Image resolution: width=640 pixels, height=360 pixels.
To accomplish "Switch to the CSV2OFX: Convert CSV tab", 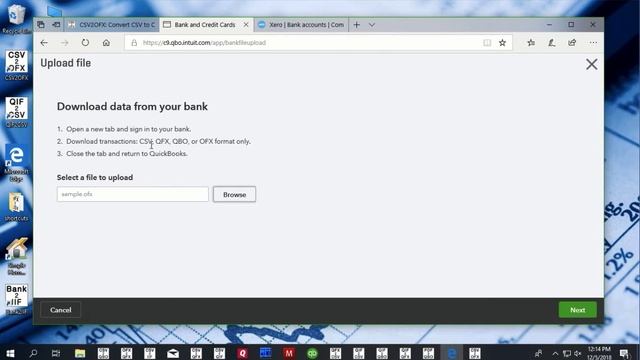I will click(112, 24).
